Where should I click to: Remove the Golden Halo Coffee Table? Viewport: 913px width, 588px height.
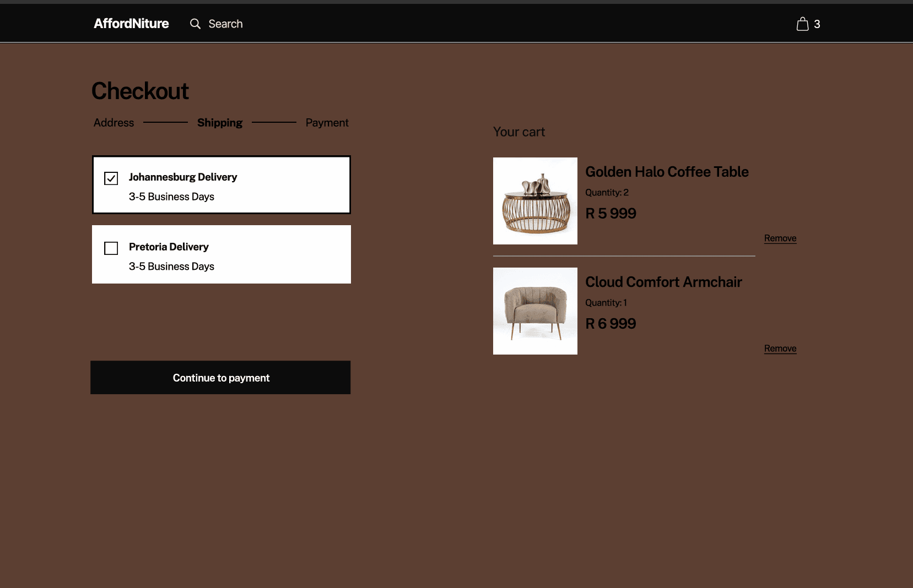coord(780,238)
